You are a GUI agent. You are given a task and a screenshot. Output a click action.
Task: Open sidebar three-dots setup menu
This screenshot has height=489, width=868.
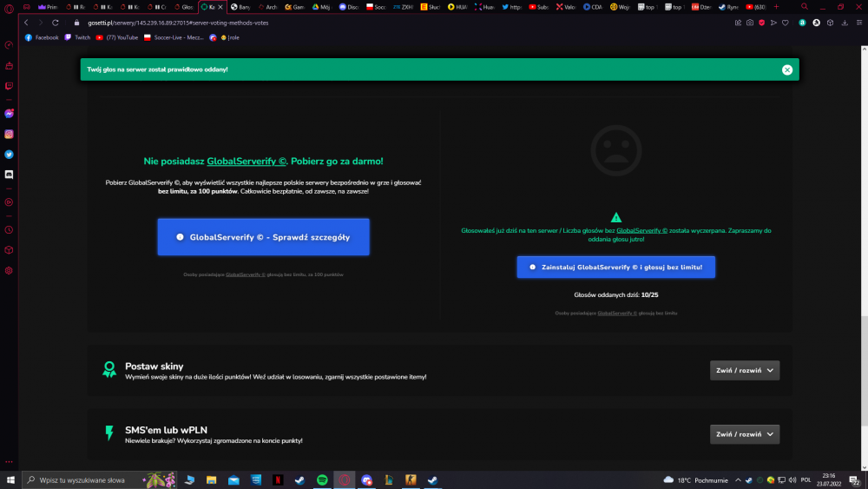[9, 461]
